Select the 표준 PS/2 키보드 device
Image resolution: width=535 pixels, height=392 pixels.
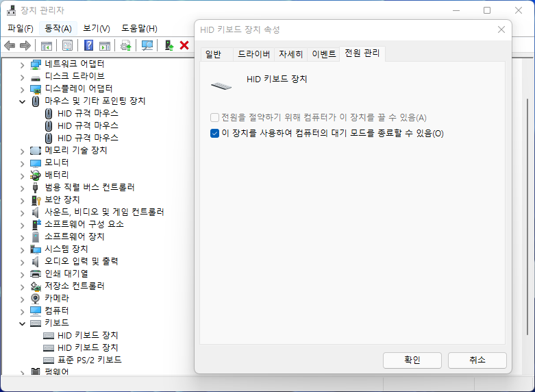[x=89, y=360]
